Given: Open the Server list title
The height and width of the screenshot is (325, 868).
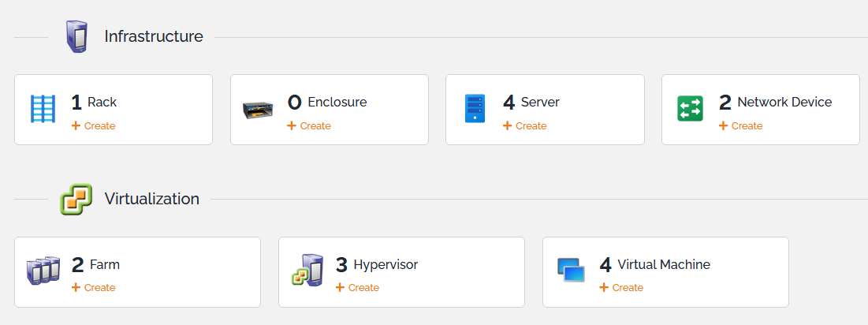Looking at the screenshot, I should point(540,102).
